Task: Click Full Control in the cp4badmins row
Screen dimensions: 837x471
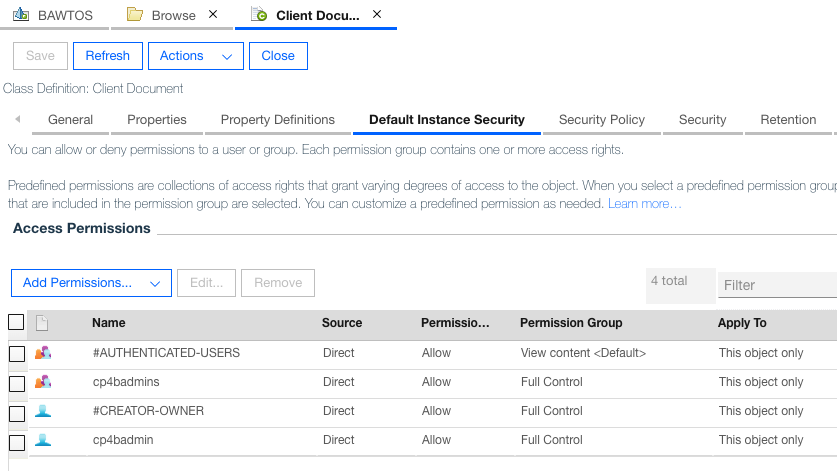Action: tap(551, 382)
